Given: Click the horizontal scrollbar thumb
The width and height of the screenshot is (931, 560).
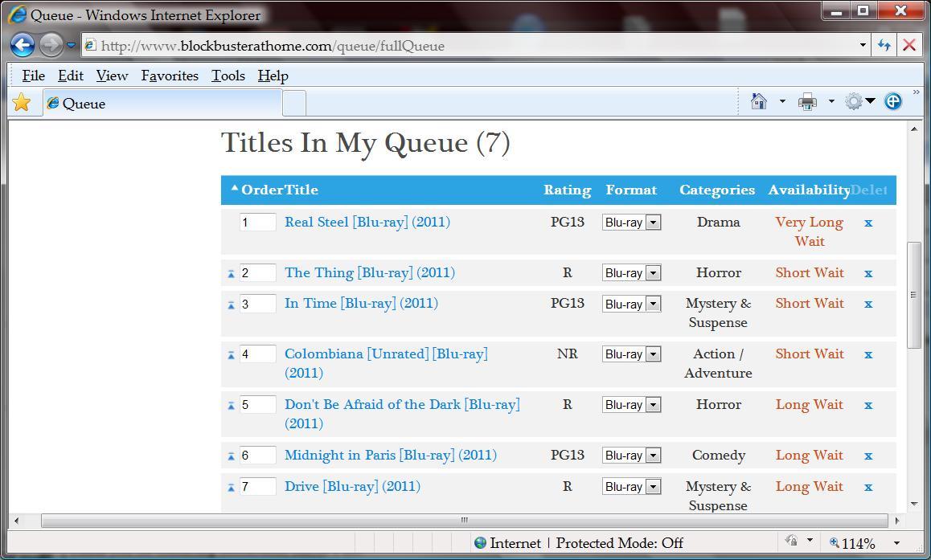Looking at the screenshot, I should (x=465, y=521).
